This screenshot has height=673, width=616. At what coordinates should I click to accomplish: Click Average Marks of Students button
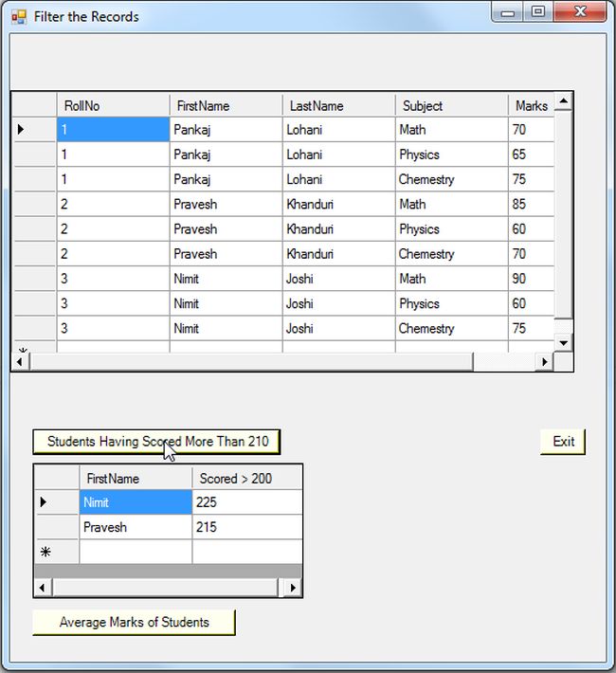[134, 623]
